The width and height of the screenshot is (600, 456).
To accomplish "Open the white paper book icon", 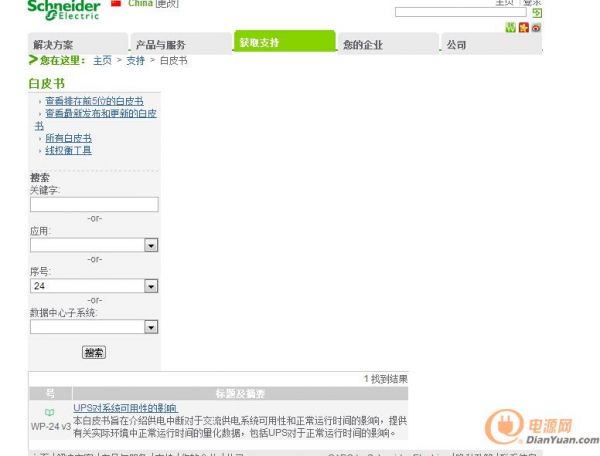I will (49, 412).
